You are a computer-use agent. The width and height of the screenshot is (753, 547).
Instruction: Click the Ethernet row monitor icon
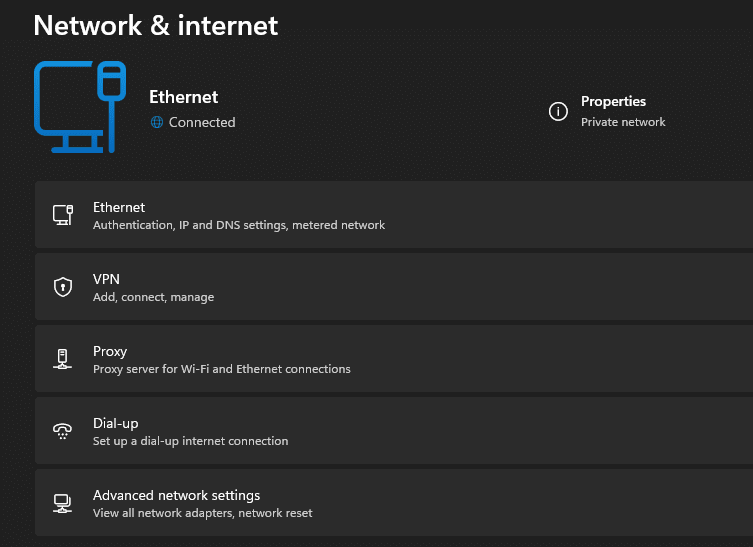62,215
